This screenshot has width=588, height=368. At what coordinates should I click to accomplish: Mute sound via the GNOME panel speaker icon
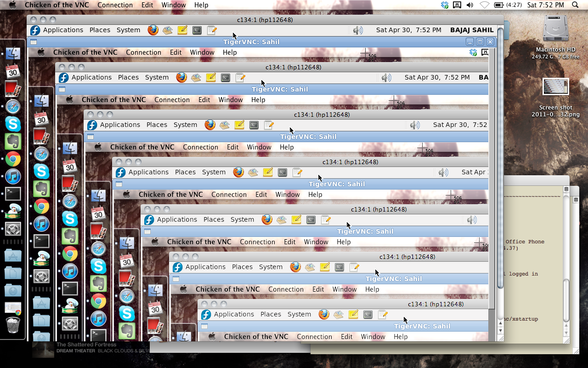coord(358,30)
